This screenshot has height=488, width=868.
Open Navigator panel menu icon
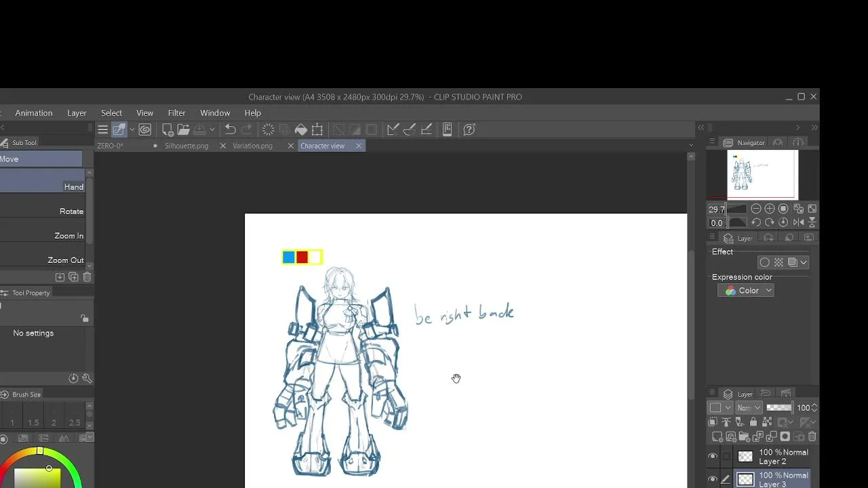pos(712,142)
